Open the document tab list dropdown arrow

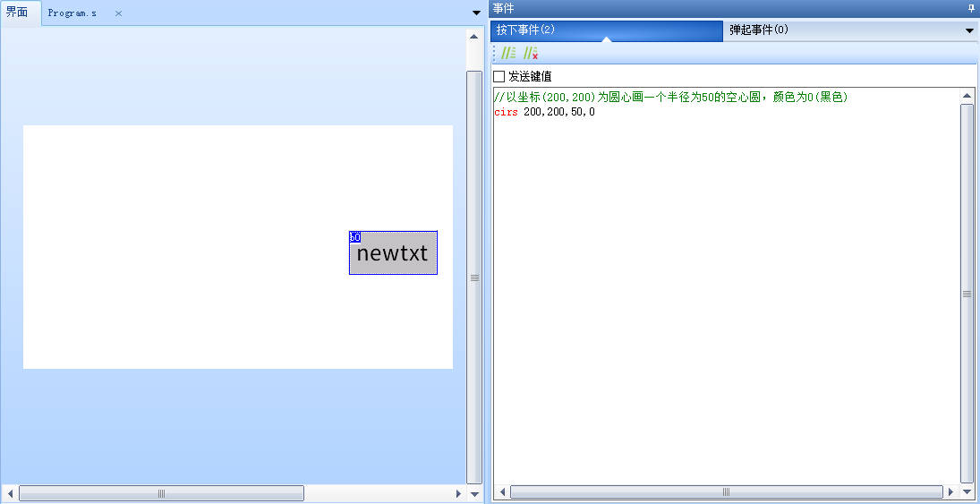pyautogui.click(x=476, y=13)
